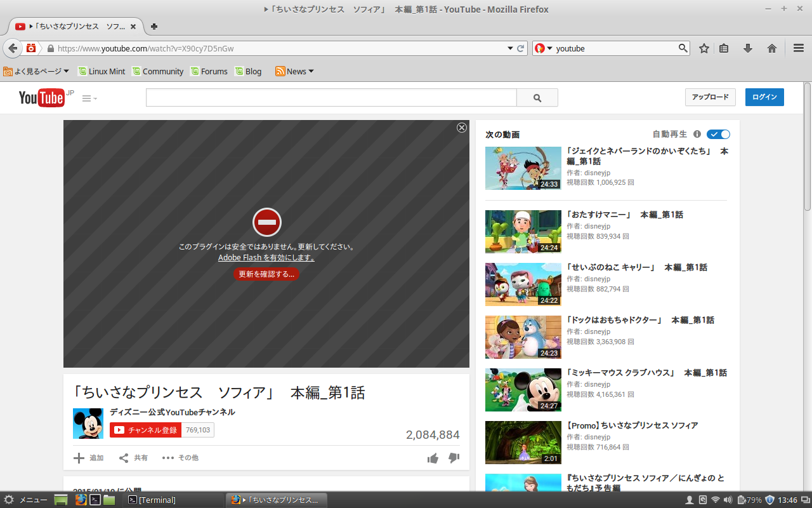Toggle the 自動再生 autoplay switch
This screenshot has height=508, width=812.
(718, 134)
